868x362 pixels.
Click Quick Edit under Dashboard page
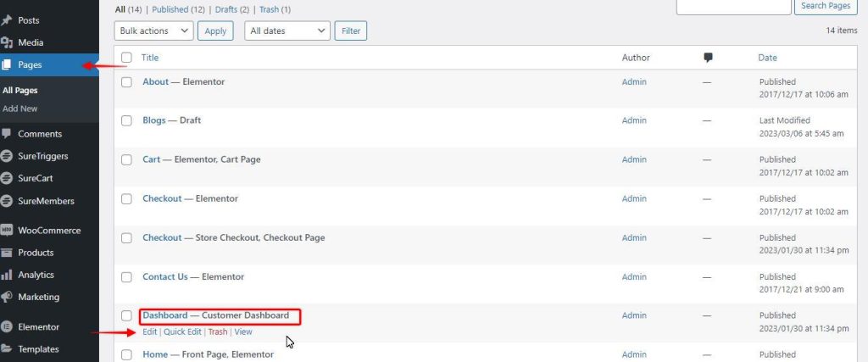pyautogui.click(x=182, y=331)
